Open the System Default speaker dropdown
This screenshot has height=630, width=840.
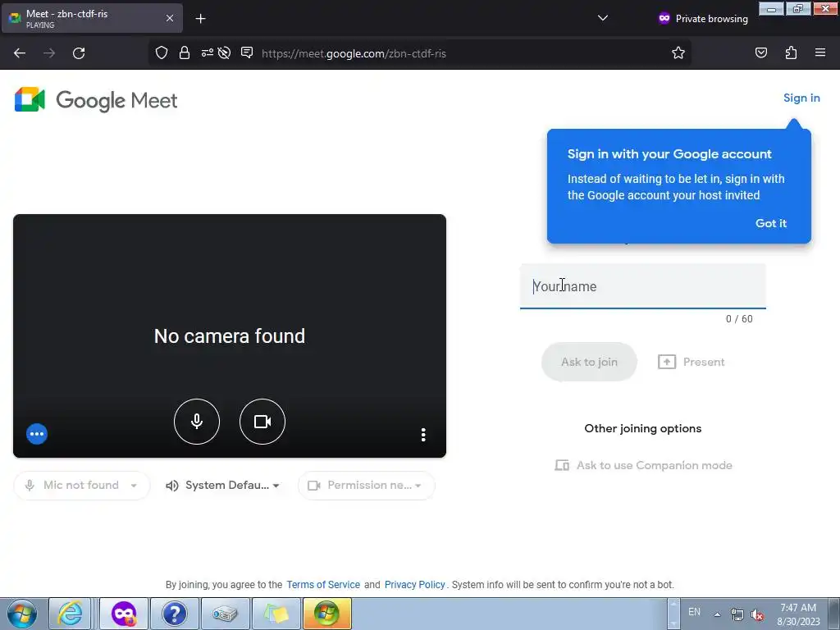click(223, 486)
